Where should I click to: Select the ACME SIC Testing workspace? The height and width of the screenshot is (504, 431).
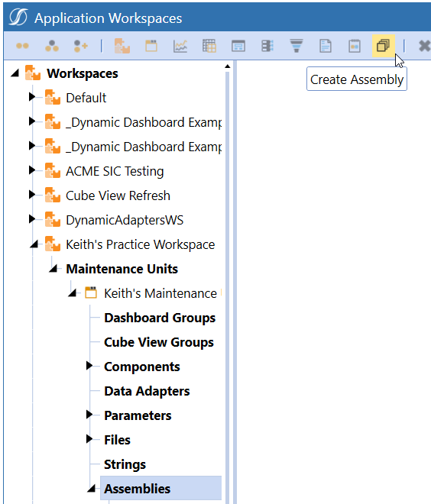point(115,171)
